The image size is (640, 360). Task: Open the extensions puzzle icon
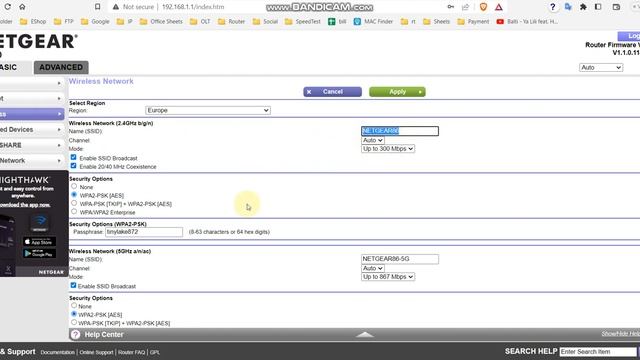[x=583, y=7]
